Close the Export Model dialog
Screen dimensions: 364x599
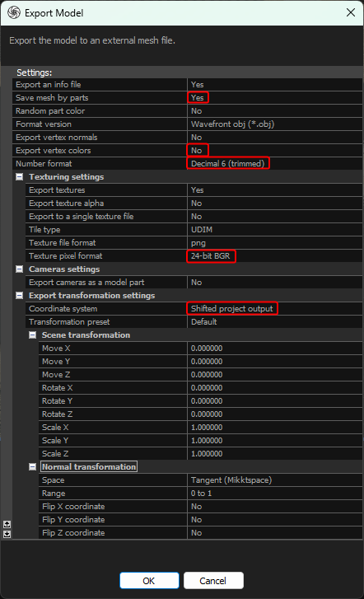click(351, 12)
